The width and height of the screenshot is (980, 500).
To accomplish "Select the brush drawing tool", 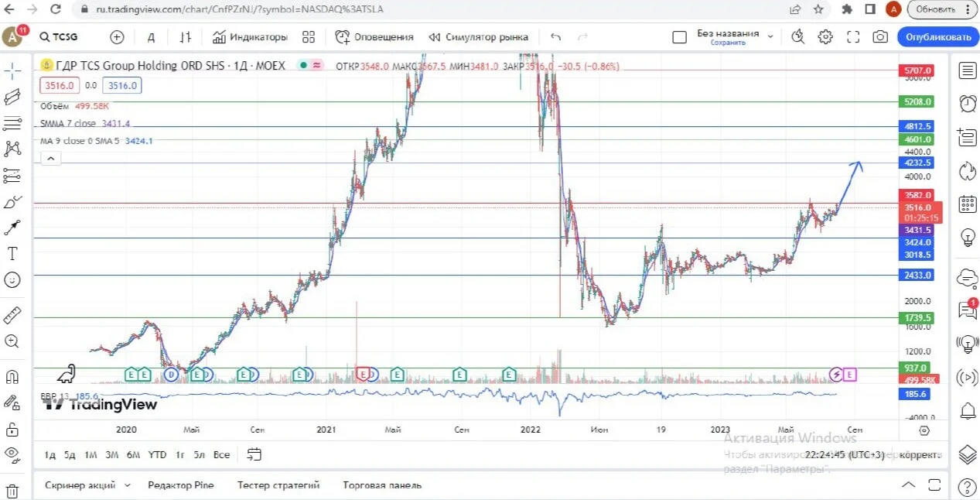I will pos(12,202).
